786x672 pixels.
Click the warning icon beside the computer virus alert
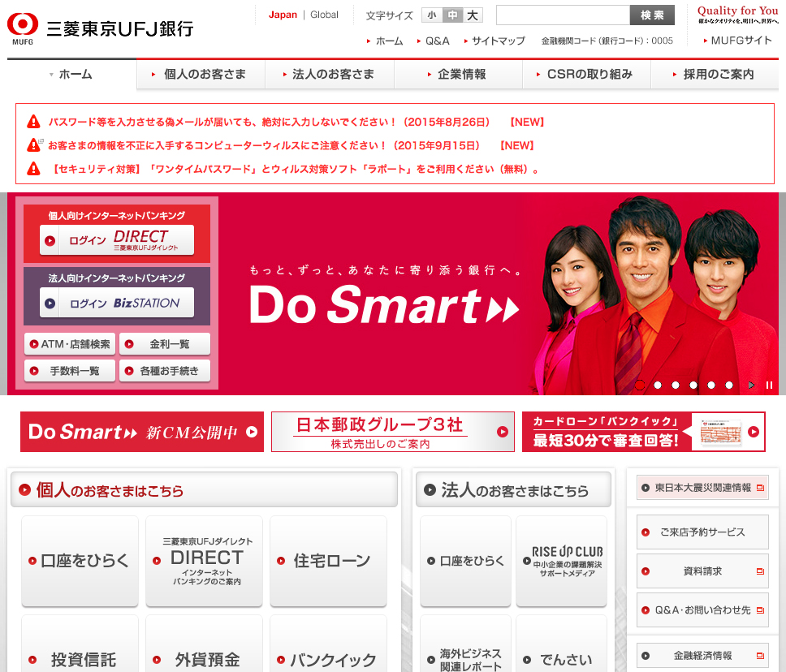pos(33,144)
